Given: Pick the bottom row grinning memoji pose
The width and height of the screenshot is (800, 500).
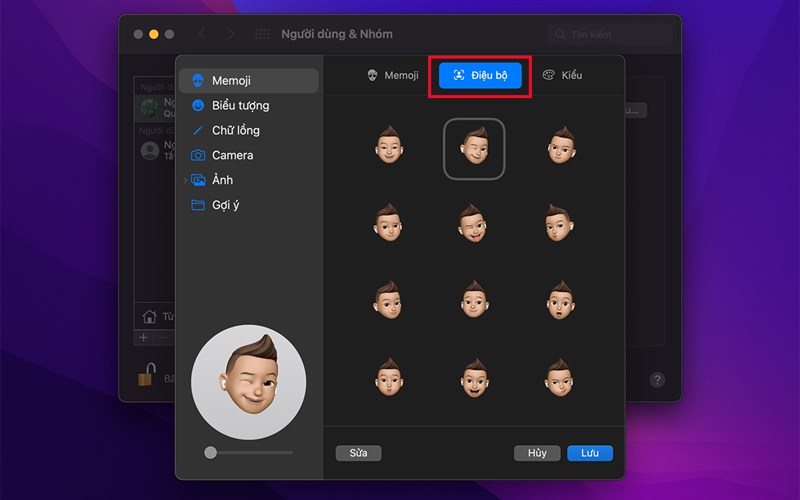Looking at the screenshot, I should pos(475,379).
